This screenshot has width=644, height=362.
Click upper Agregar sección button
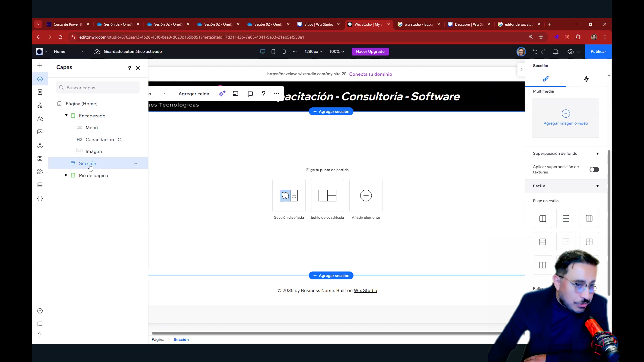click(331, 111)
